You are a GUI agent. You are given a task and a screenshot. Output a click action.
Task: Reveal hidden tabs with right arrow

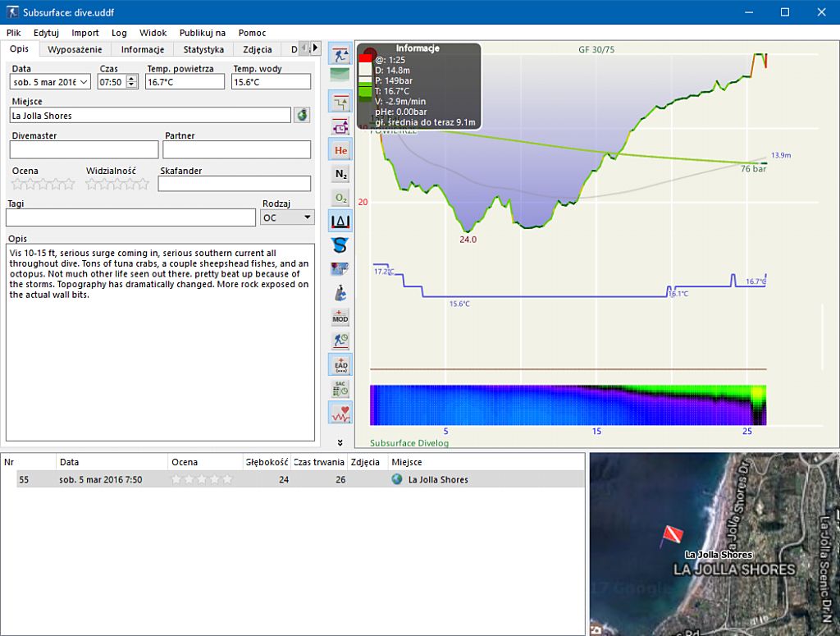click(x=313, y=48)
